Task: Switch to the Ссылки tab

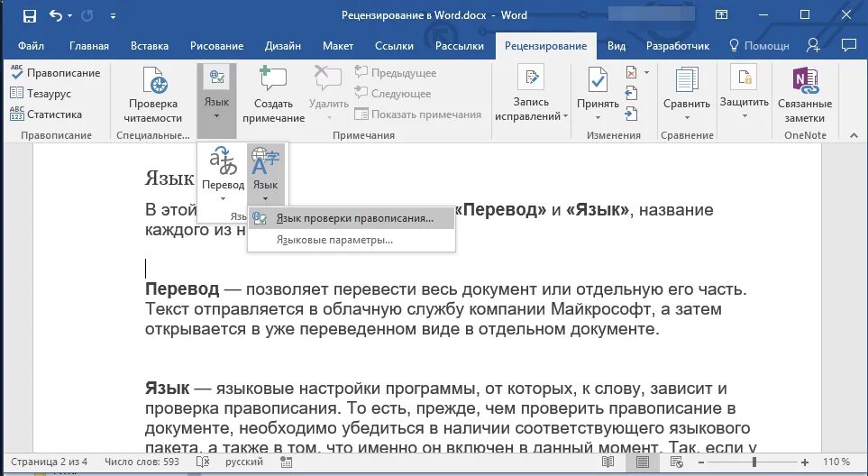Action: (394, 46)
